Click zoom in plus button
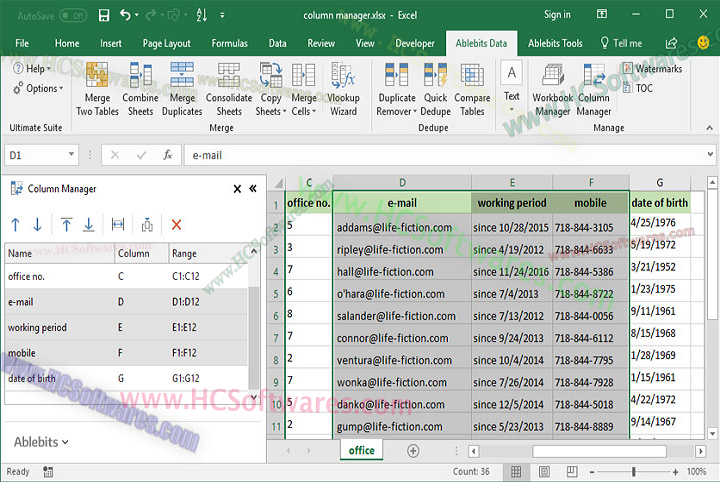Image resolution: width=720 pixels, height=484 pixels. coord(675,472)
